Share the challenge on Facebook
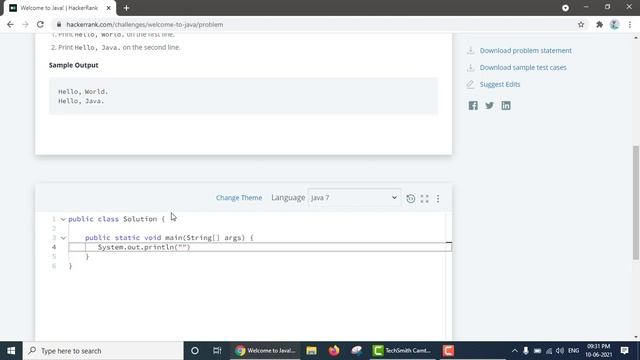640x360 pixels. click(x=473, y=106)
